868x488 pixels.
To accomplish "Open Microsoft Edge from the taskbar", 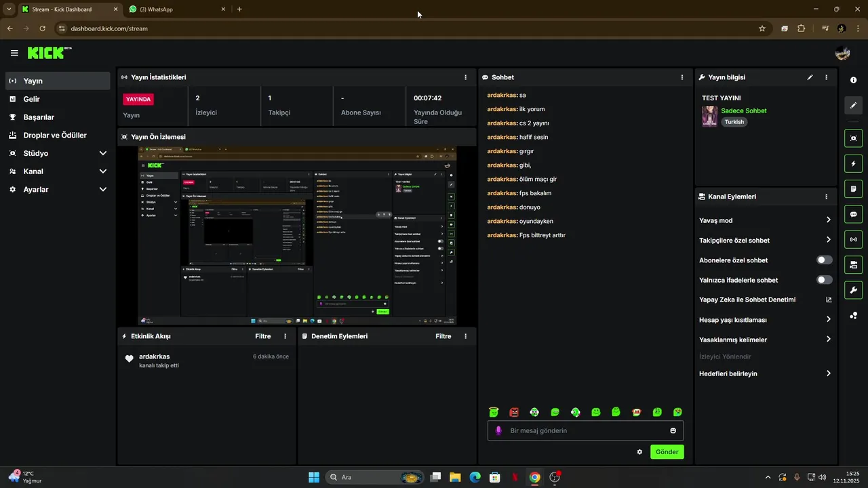I will tap(475, 477).
